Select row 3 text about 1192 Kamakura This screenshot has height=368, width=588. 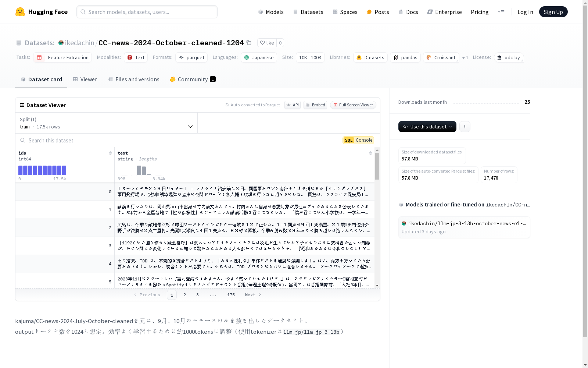[244, 246]
